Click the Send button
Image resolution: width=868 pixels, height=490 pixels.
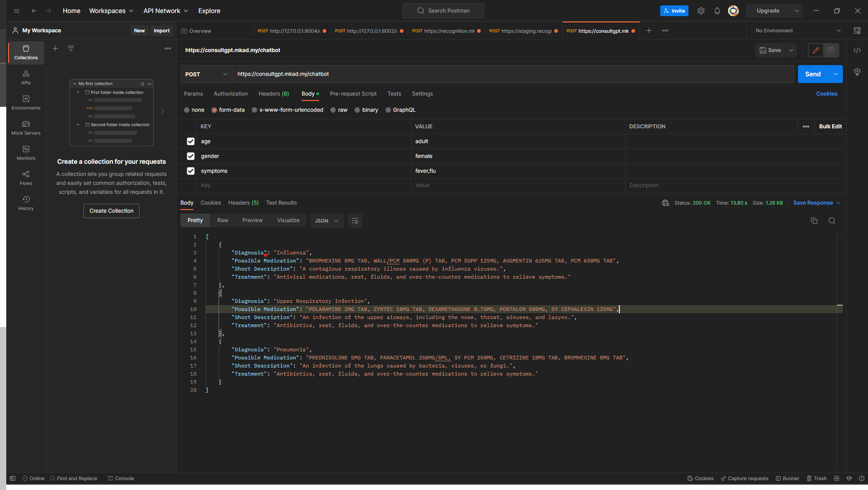tap(813, 74)
